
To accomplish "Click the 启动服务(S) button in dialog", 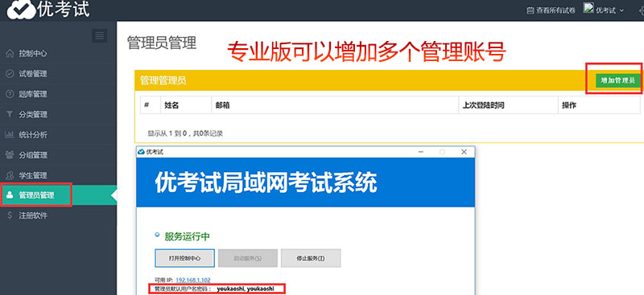I will coord(248,258).
